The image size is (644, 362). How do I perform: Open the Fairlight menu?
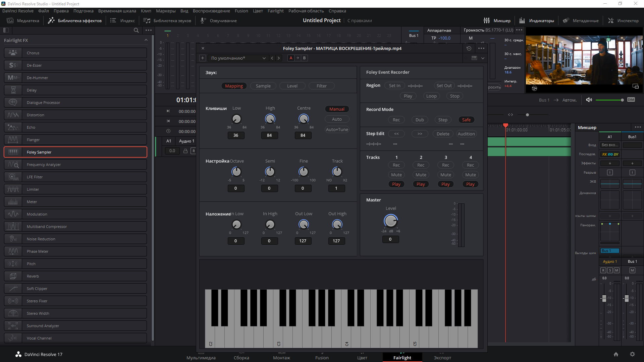point(275,11)
